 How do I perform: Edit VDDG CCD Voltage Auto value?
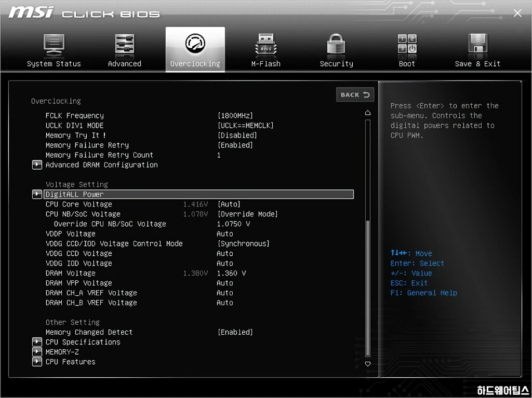pyautogui.click(x=225, y=253)
